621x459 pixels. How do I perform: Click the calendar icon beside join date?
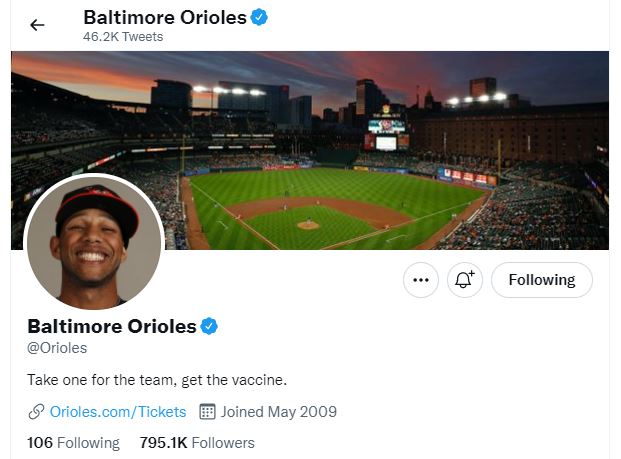click(208, 411)
